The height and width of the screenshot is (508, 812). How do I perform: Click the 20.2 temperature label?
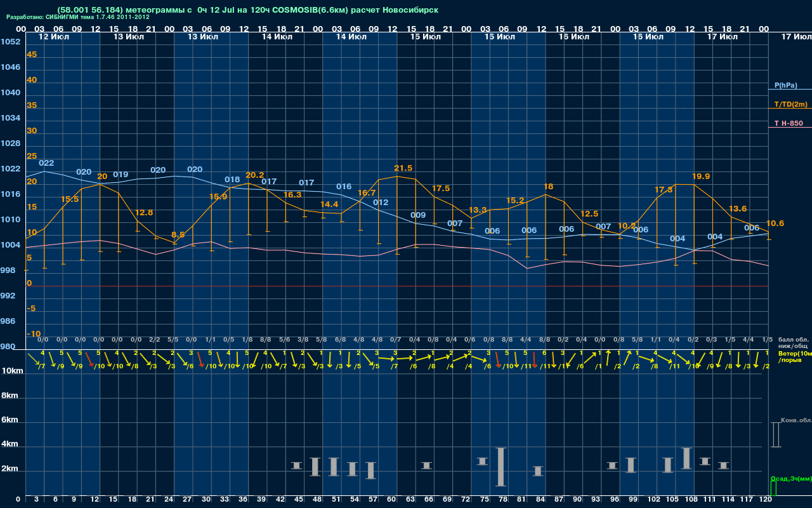(254, 175)
